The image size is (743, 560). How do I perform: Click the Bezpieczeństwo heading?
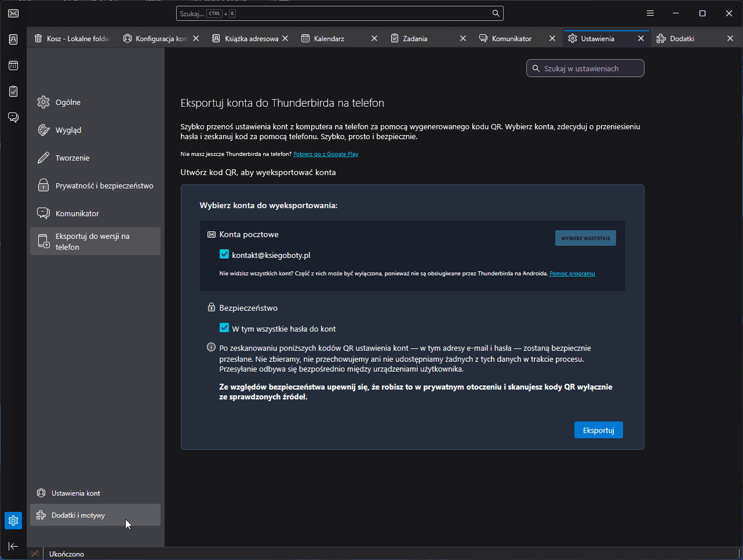point(248,308)
